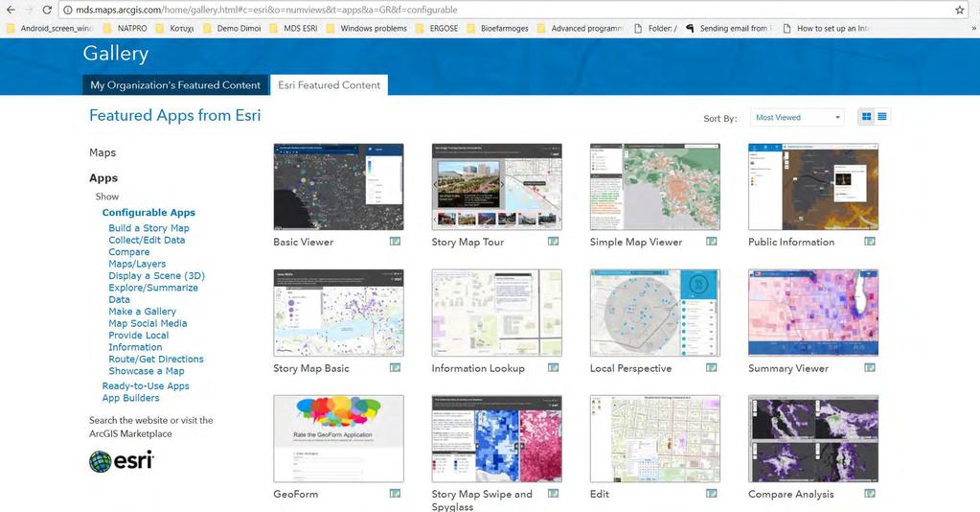This screenshot has width=980, height=512.
Task: Switch to My Organization's Featured Content tab
Action: [175, 85]
